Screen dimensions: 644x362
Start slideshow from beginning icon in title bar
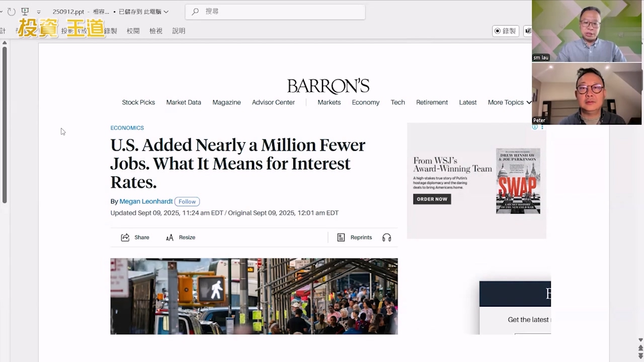25,12
